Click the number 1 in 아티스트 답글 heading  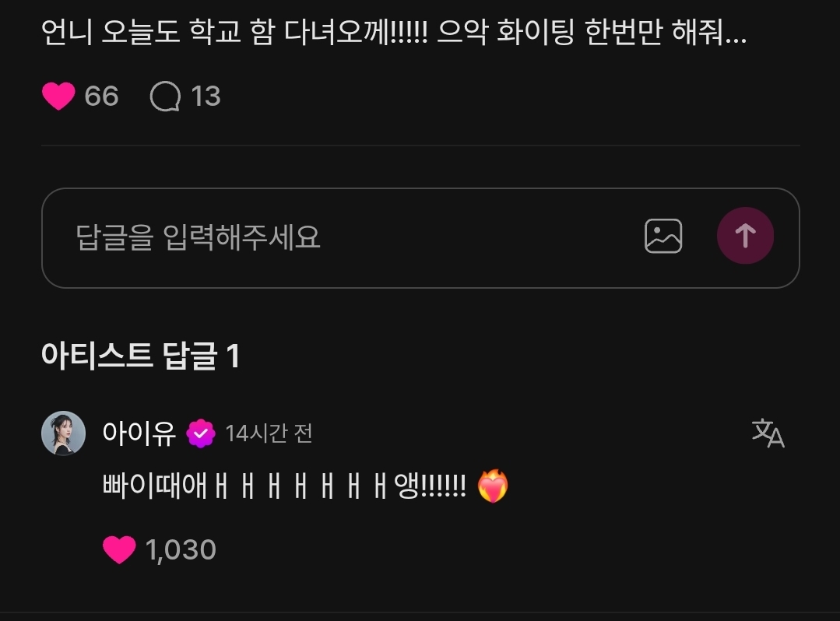233,356
